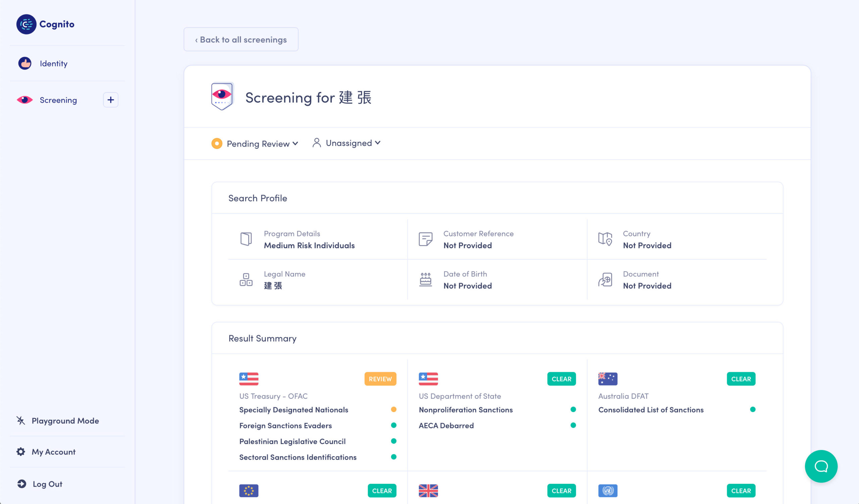Click green dot for Sectoral Sanctions Identifications
The width and height of the screenshot is (859, 504).
(x=394, y=457)
